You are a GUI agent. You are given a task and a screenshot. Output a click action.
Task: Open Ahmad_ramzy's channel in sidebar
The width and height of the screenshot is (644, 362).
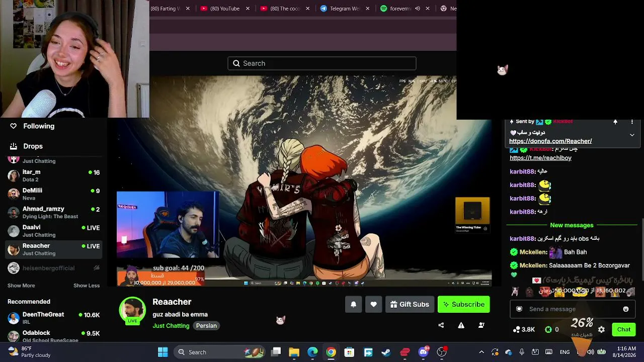[53, 213]
